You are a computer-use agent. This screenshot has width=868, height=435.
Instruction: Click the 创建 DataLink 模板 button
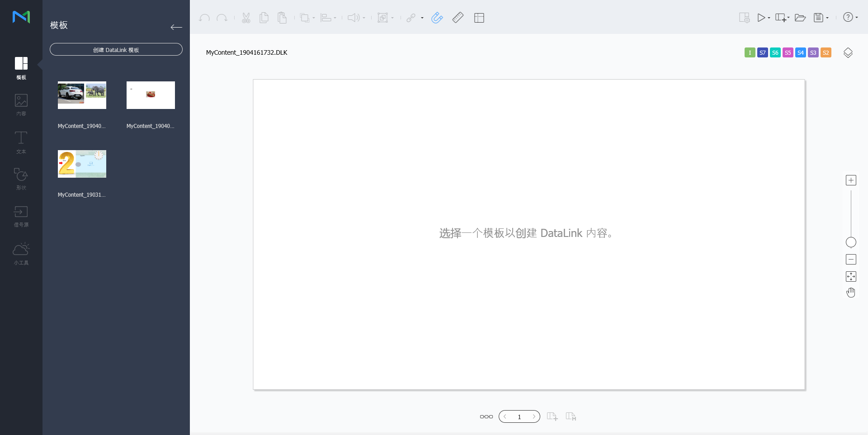(116, 50)
